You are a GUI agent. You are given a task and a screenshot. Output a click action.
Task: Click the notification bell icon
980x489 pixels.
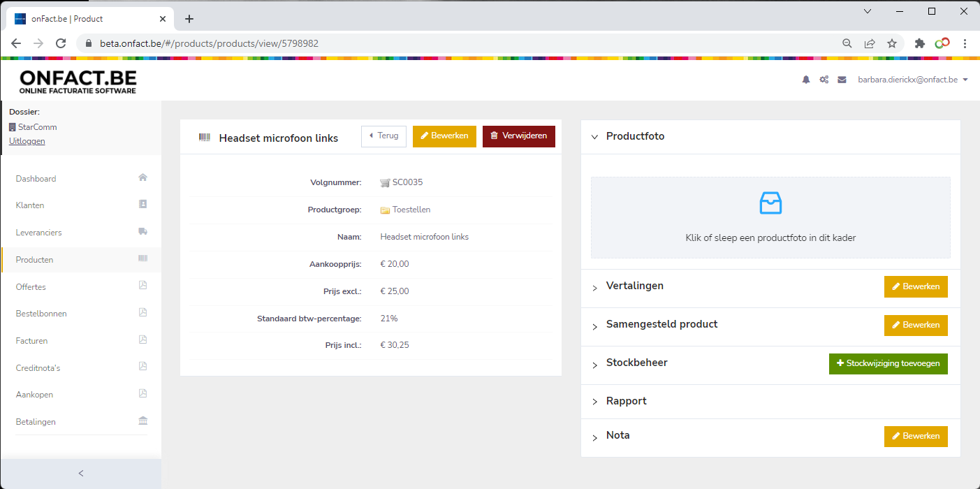[x=806, y=80]
